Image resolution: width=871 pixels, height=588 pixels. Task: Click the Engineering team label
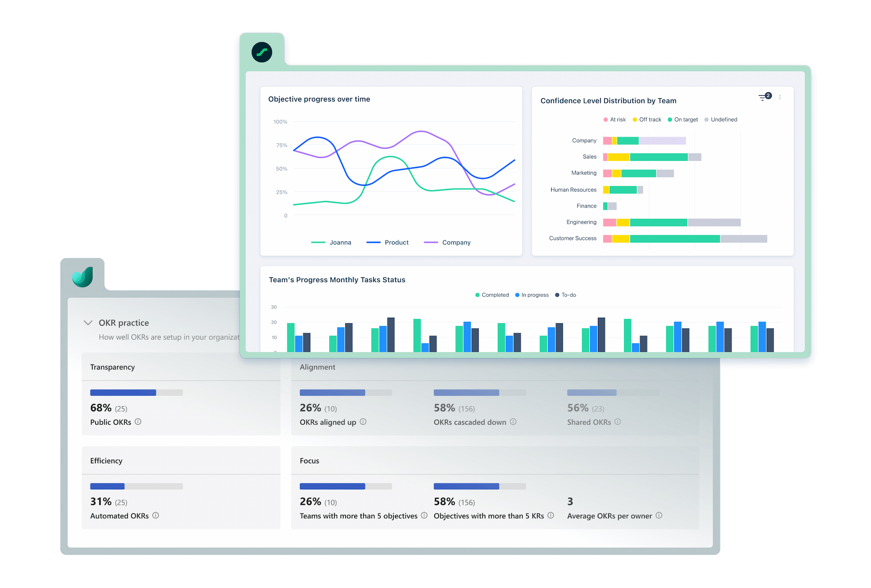coord(582,222)
